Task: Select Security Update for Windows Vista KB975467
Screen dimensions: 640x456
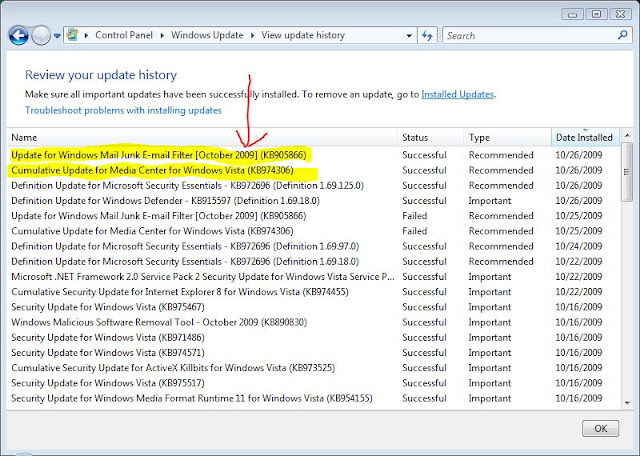Action: (313, 307)
